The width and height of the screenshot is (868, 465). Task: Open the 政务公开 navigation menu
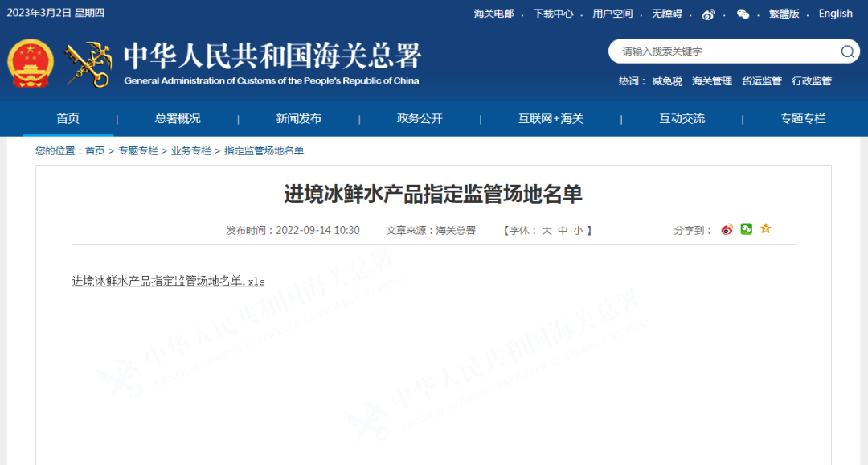(418, 117)
